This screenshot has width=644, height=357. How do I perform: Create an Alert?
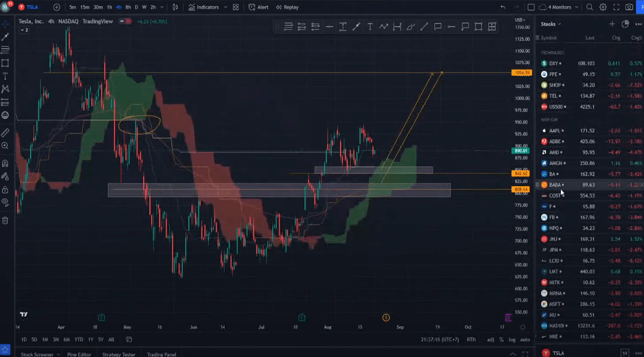point(259,7)
